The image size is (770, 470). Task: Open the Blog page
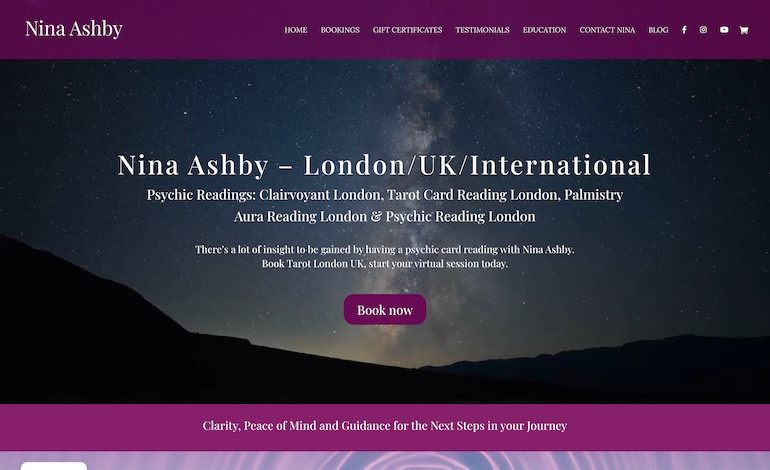pyautogui.click(x=658, y=30)
